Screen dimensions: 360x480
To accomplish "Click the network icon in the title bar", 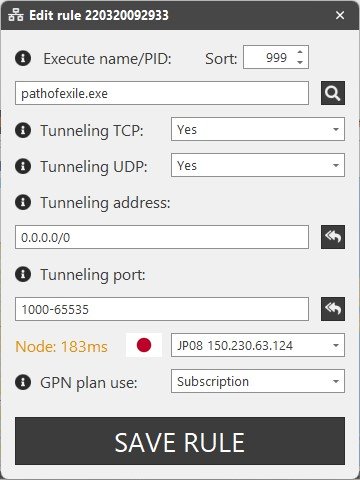I will click(16, 15).
